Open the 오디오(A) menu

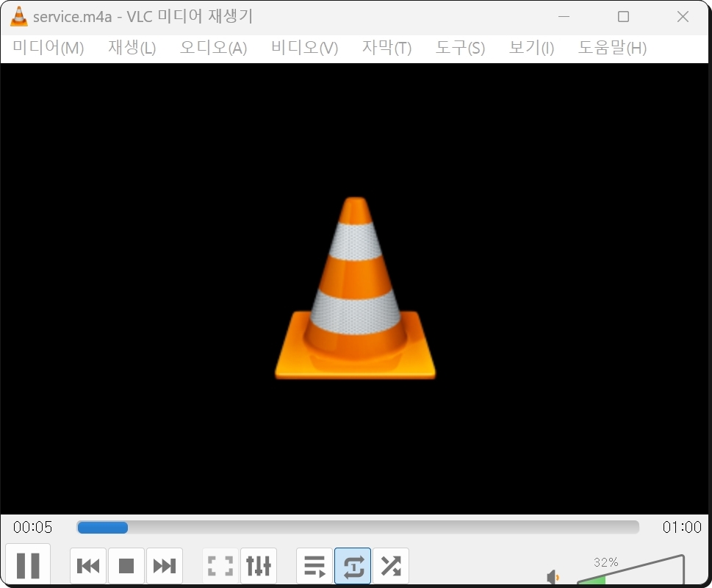point(213,48)
